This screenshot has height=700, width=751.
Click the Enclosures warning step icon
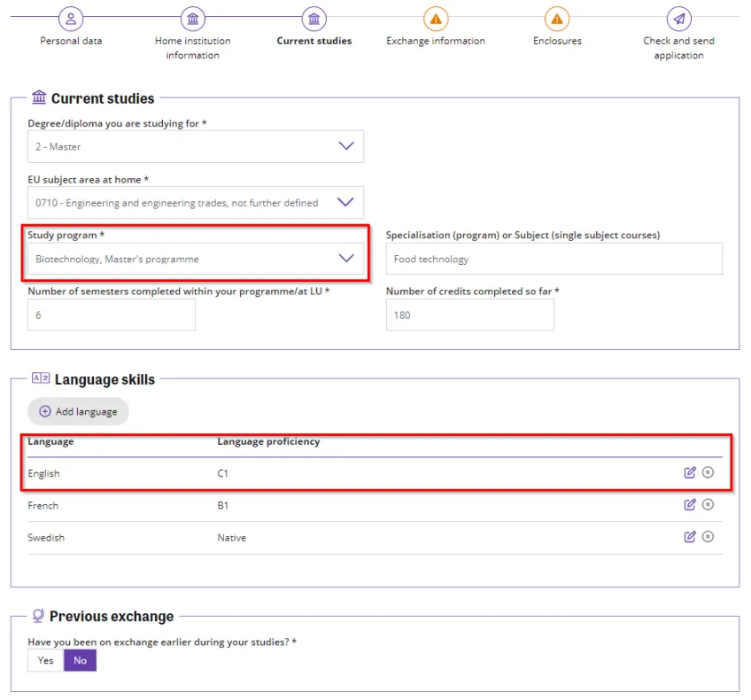[x=556, y=19]
